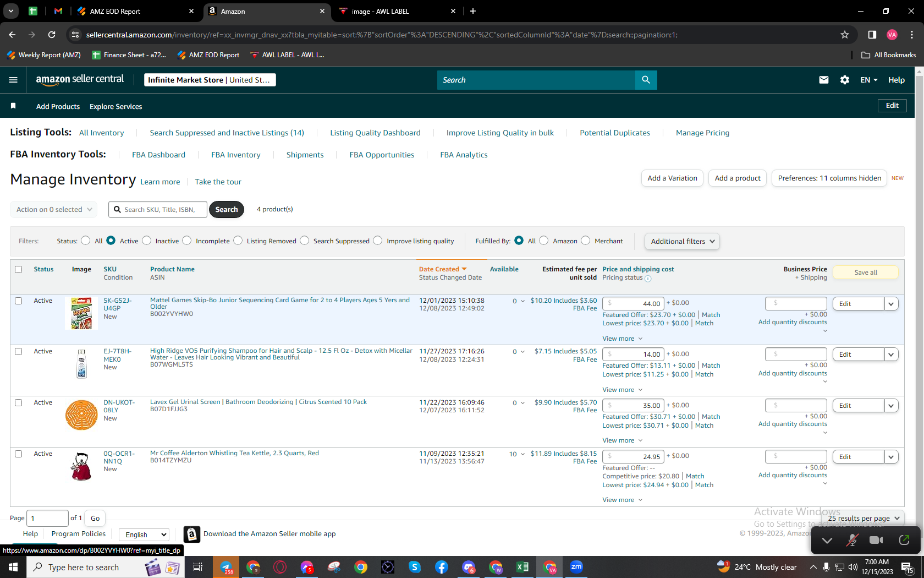Click the Add a product button

click(738, 178)
